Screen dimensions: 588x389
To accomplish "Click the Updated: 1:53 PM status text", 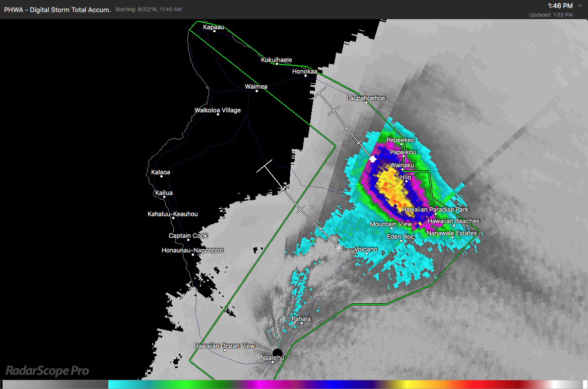I will pyautogui.click(x=551, y=15).
